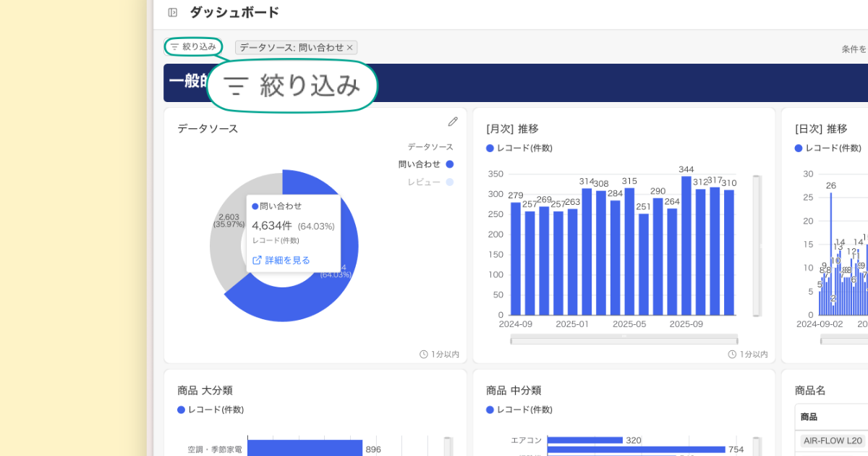Click the 商品 中分類 card title
Image resolution: width=868 pixels, height=456 pixels.
tap(514, 391)
